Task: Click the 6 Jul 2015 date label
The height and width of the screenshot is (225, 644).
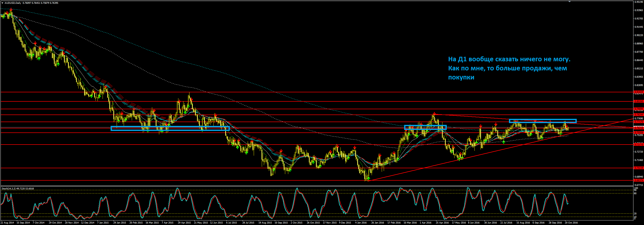Action: pyautogui.click(x=232, y=223)
